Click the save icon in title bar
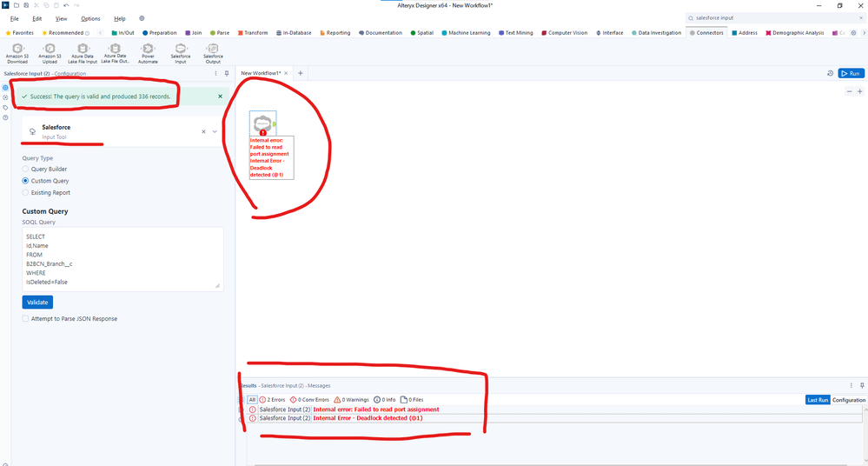The height and width of the screenshot is (466, 868). [x=26, y=5]
